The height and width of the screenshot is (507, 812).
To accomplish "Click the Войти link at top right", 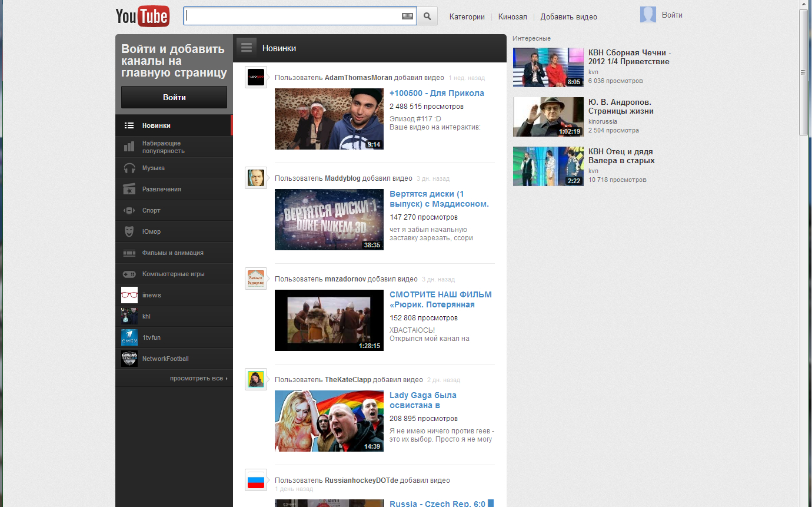I will point(672,15).
